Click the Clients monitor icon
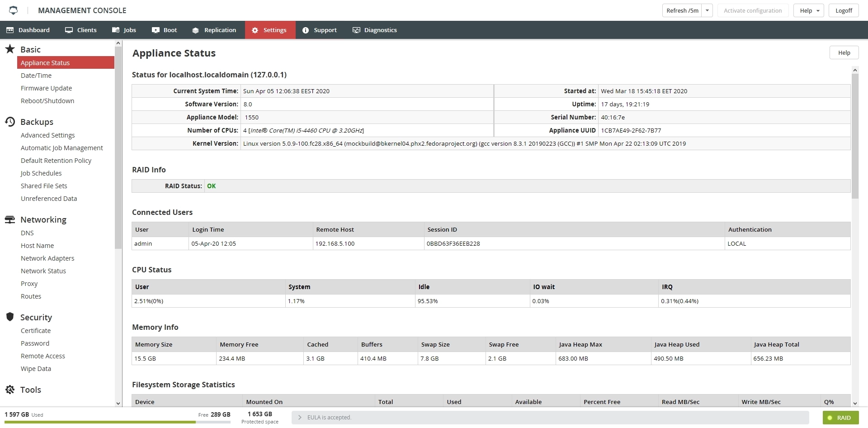The image size is (868, 428). tap(69, 30)
